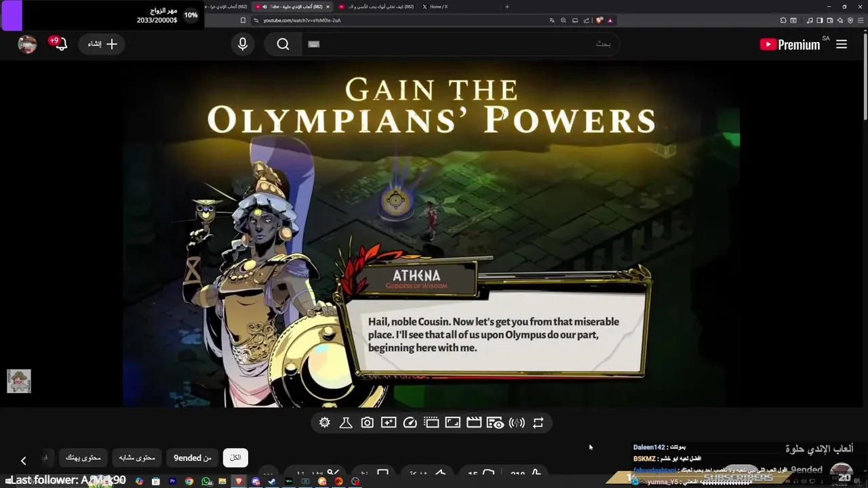
Task: Click the Brave VPN shield icon in toolbar
Action: 850,20
